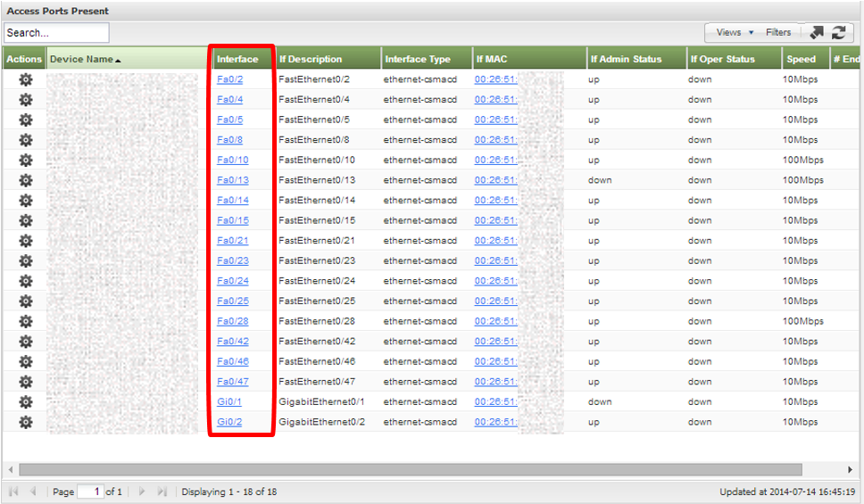The height and width of the screenshot is (504, 864).
Task: Click the horizontal scrollbar's left arrow
Action: [10, 469]
